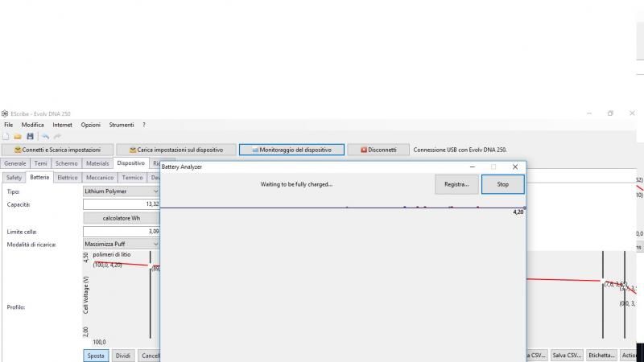The width and height of the screenshot is (644, 362).
Task: Click the New file icon in toolbar
Action: [6, 136]
